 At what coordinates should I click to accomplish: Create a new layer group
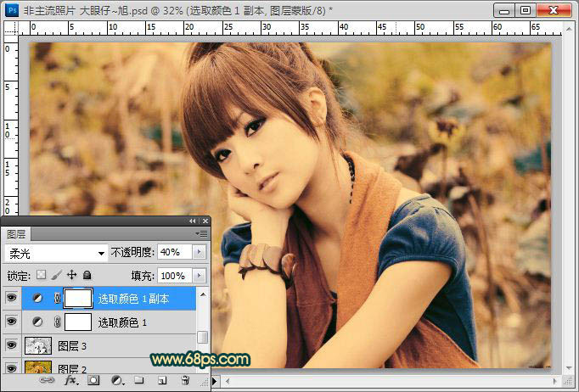click(x=138, y=381)
